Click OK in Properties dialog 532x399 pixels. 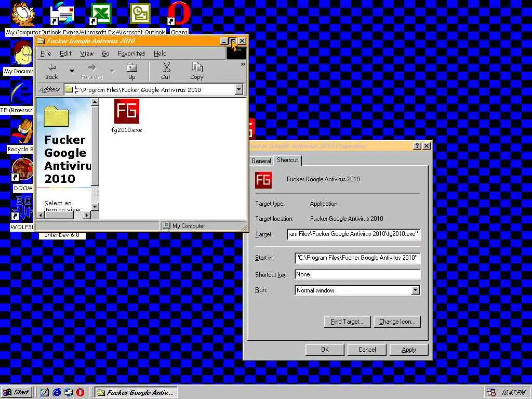tap(325, 350)
